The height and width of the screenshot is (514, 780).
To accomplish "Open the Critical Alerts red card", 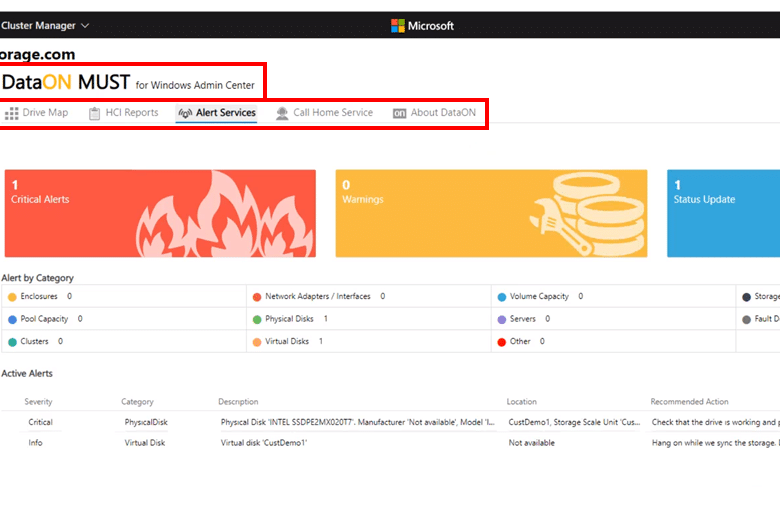I will [160, 213].
